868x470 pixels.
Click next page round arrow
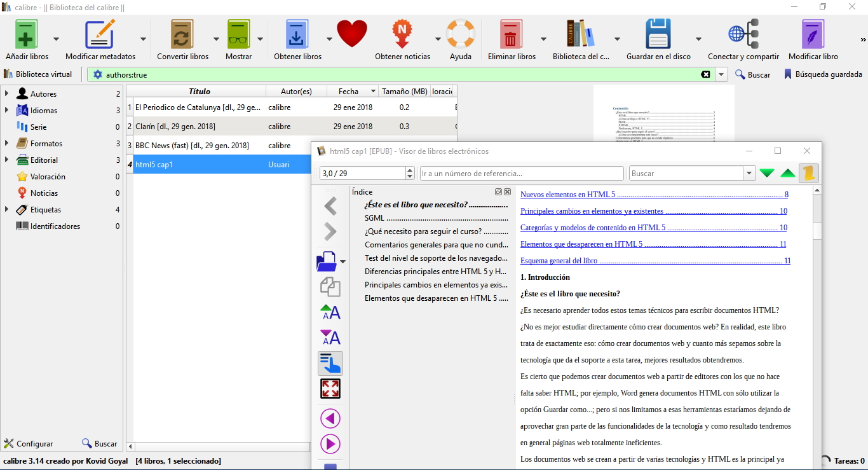[330, 444]
